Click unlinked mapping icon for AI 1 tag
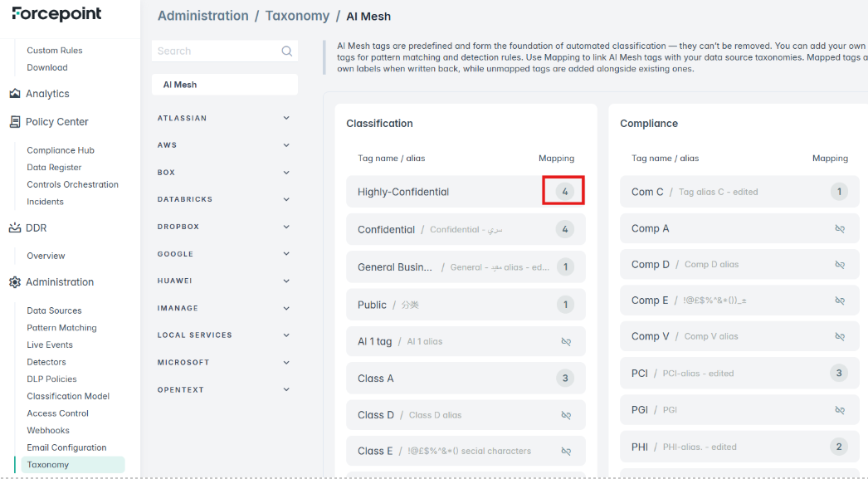The height and width of the screenshot is (479, 868). coord(566,342)
